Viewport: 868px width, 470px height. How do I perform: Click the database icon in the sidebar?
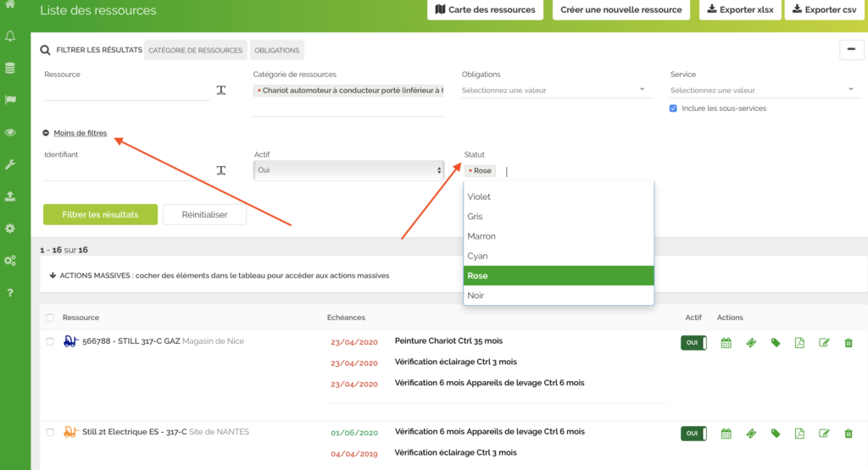pos(10,68)
